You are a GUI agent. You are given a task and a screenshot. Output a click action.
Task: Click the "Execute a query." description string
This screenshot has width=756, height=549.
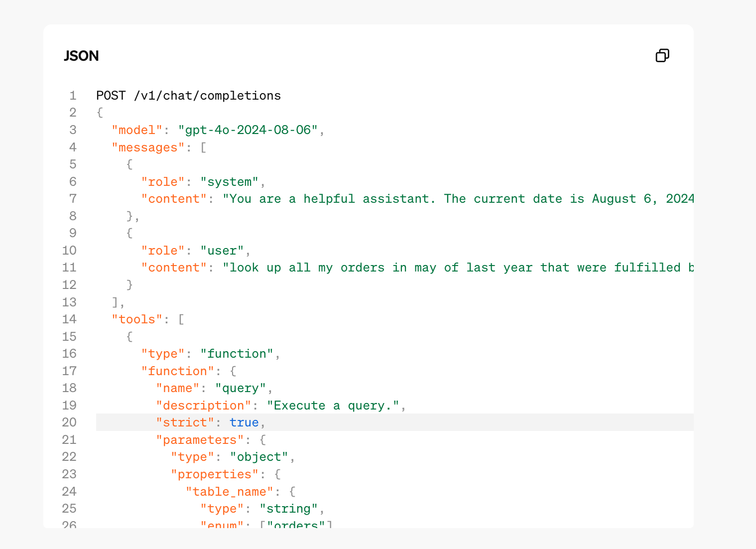(x=333, y=406)
